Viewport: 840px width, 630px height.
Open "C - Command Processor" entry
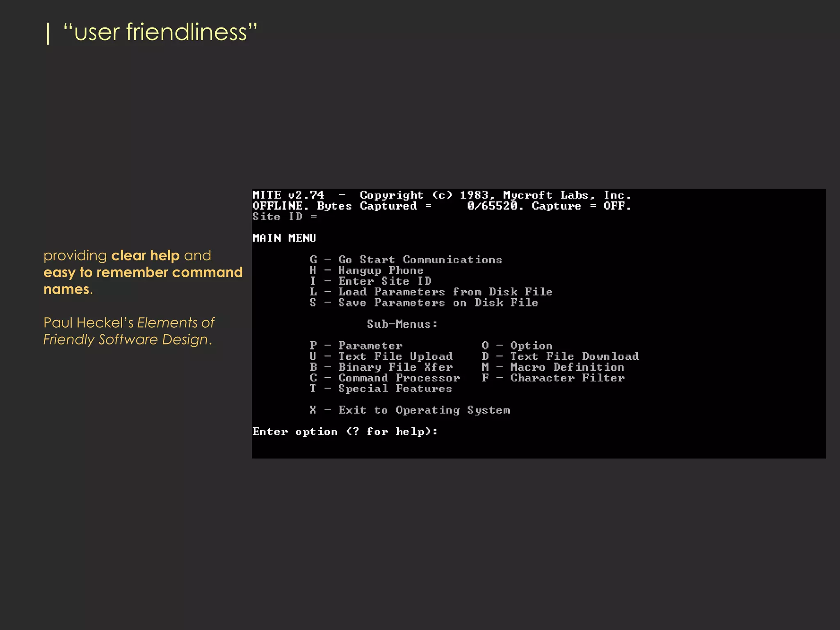tap(385, 378)
